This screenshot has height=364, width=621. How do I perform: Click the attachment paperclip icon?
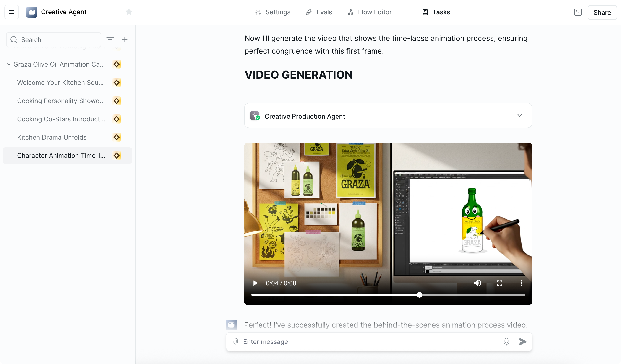(236, 341)
